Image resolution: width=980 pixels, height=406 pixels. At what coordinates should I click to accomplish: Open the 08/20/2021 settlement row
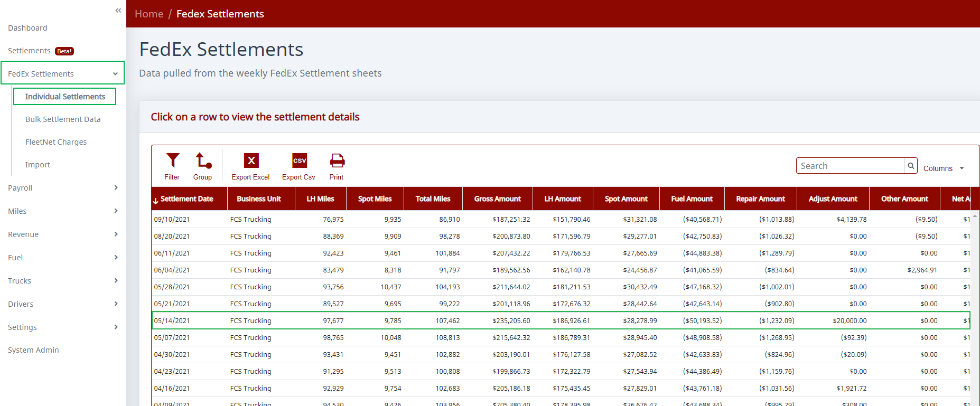click(561, 236)
